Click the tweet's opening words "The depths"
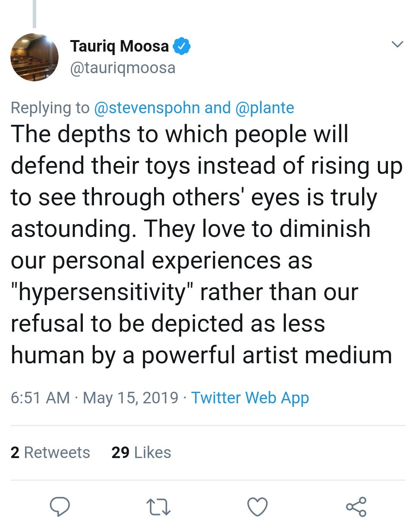This screenshot has height=532, width=416. 62,134
